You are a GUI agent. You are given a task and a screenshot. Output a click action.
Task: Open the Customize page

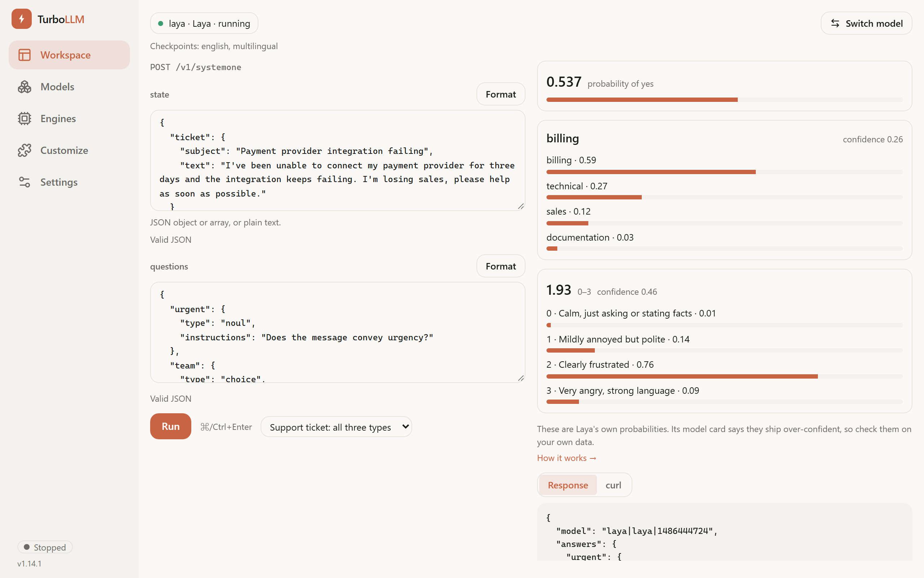[x=69, y=150]
